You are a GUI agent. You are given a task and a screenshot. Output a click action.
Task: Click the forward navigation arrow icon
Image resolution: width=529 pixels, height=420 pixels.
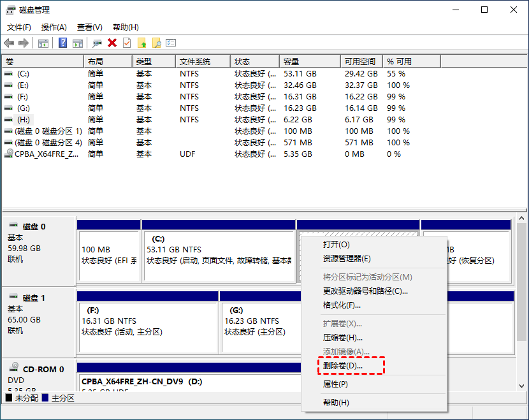point(23,43)
